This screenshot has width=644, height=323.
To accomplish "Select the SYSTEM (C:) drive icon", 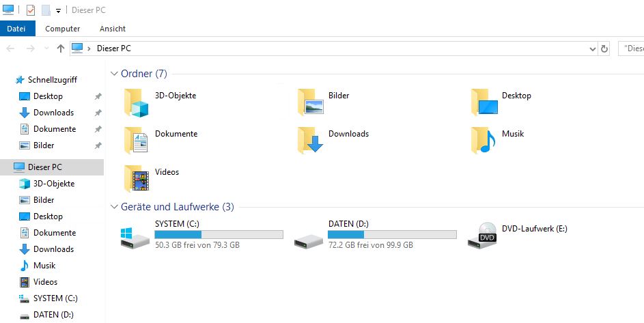I will point(135,238).
